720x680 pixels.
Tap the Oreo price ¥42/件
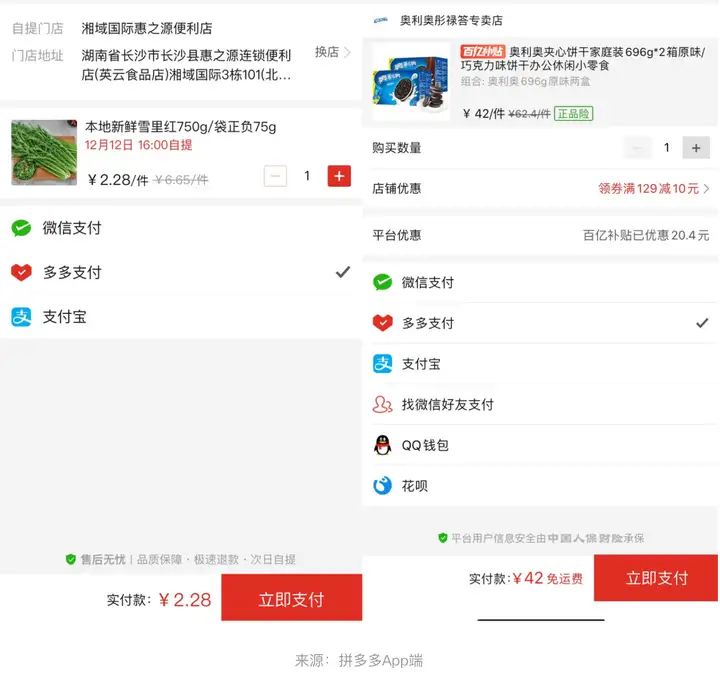[484, 113]
